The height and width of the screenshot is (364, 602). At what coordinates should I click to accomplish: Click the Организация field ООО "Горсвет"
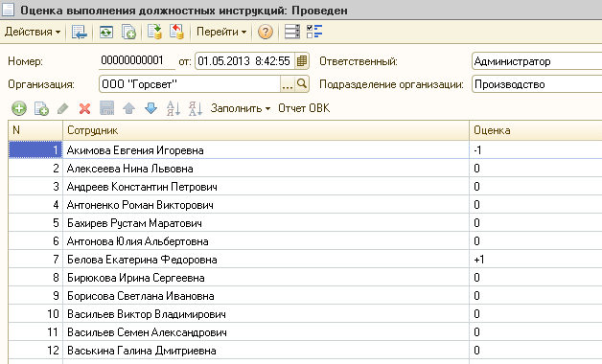pos(190,84)
